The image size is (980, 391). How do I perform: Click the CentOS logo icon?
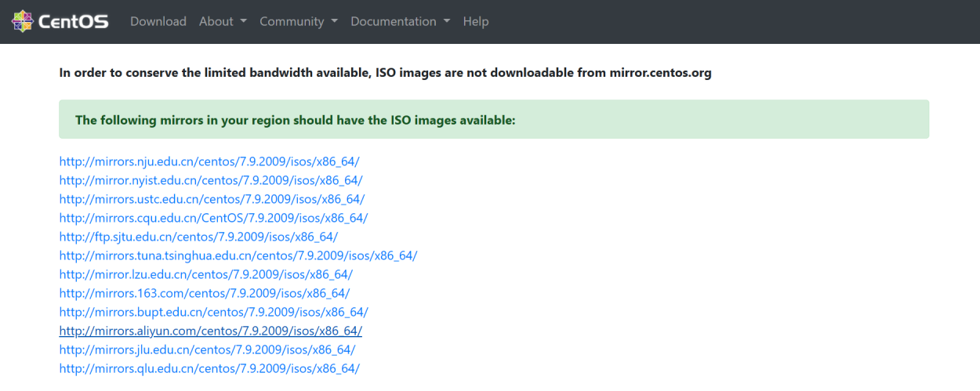click(x=23, y=21)
